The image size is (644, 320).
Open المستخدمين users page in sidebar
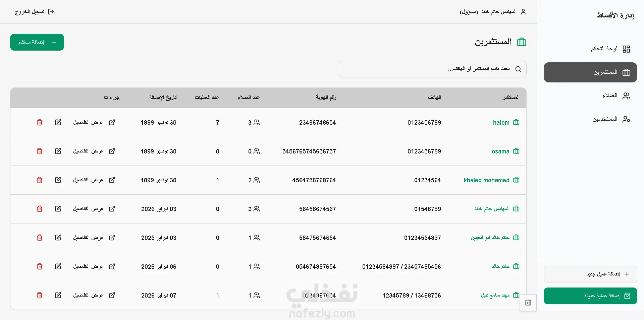click(x=590, y=119)
